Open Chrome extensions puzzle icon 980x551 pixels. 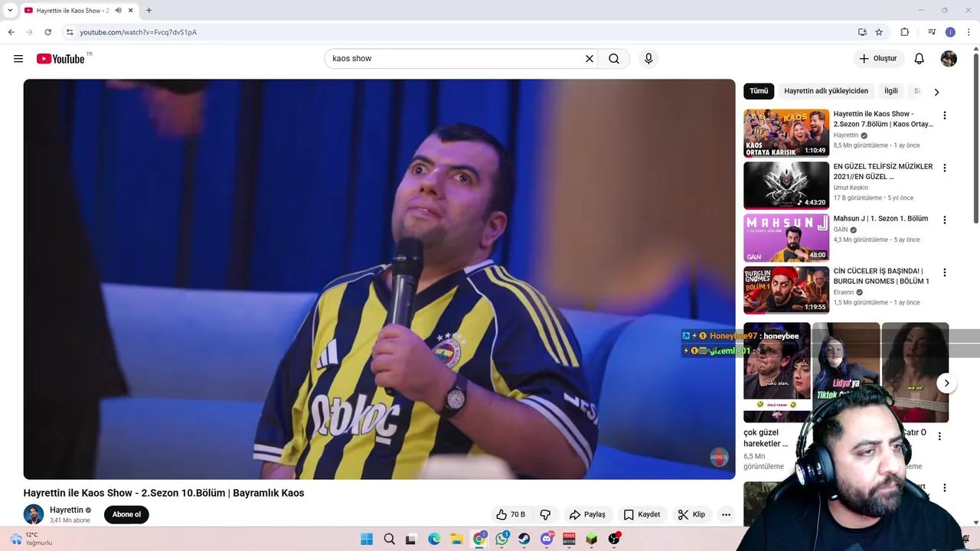click(x=905, y=32)
